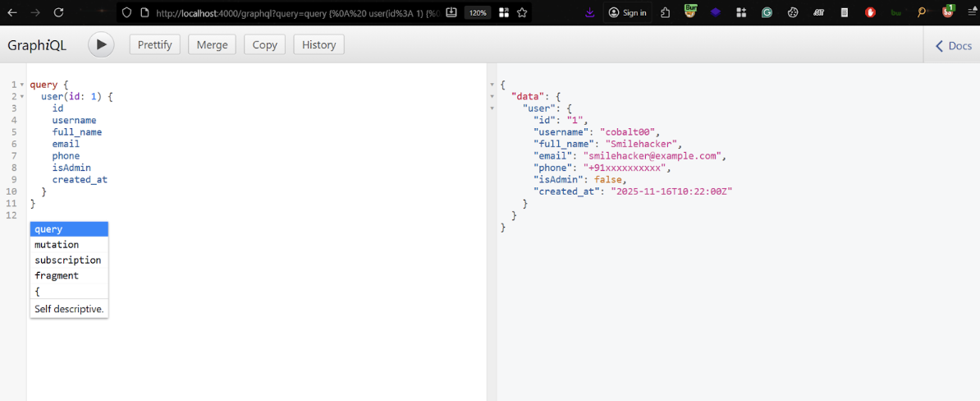Bookmark this page with the star icon
The height and width of the screenshot is (401, 980).
click(x=522, y=12)
